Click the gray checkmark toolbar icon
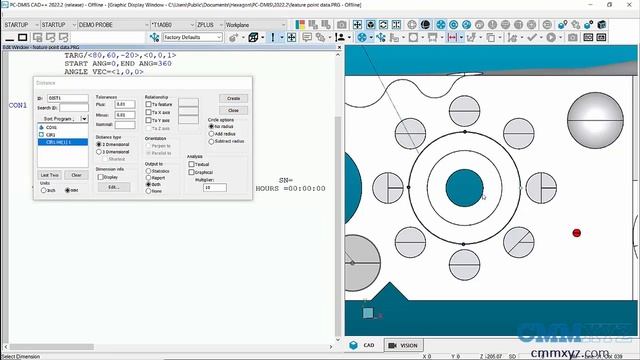The image size is (640, 360). (x=531, y=38)
